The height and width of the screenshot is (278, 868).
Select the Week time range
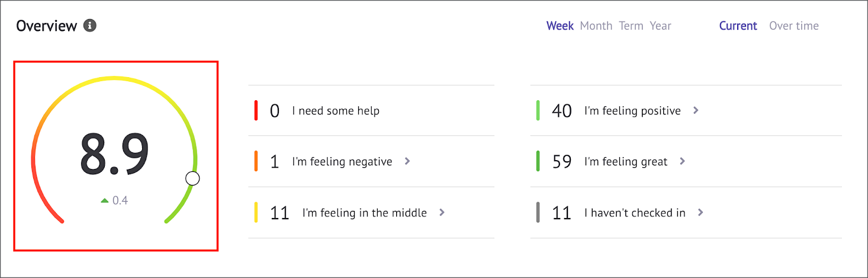coord(560,26)
